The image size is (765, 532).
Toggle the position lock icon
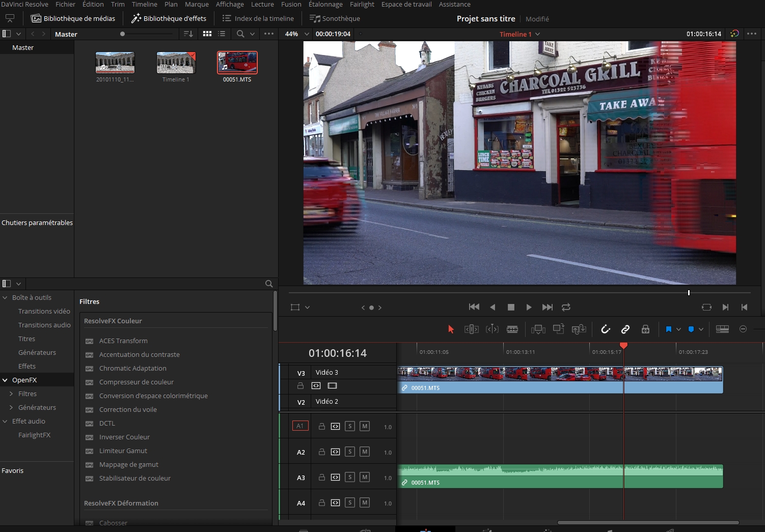pos(645,329)
